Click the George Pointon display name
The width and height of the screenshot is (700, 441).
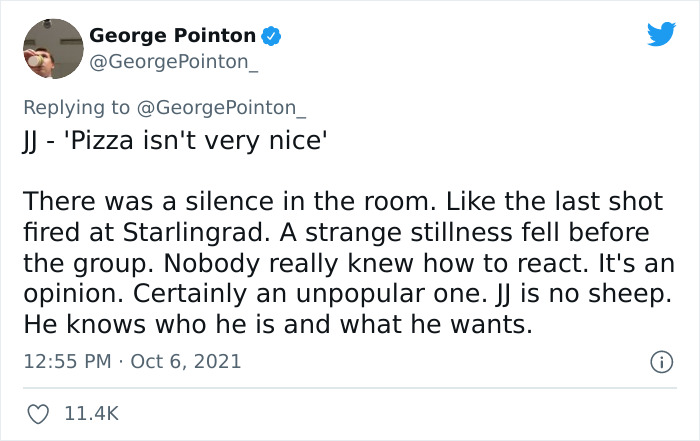(x=172, y=36)
